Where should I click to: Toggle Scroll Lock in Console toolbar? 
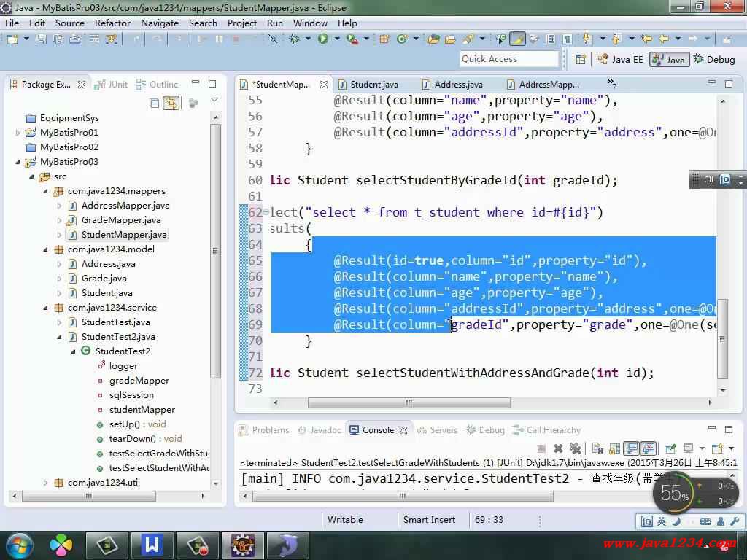[614, 448]
